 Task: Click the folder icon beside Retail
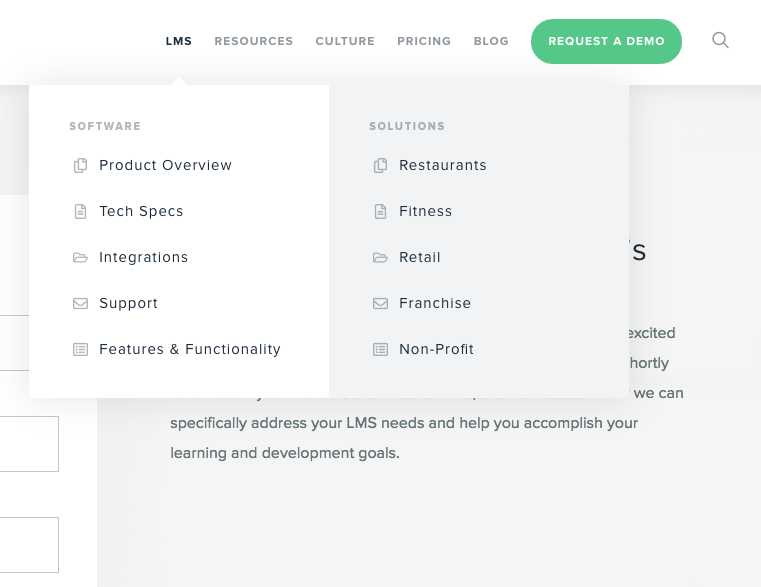(380, 257)
